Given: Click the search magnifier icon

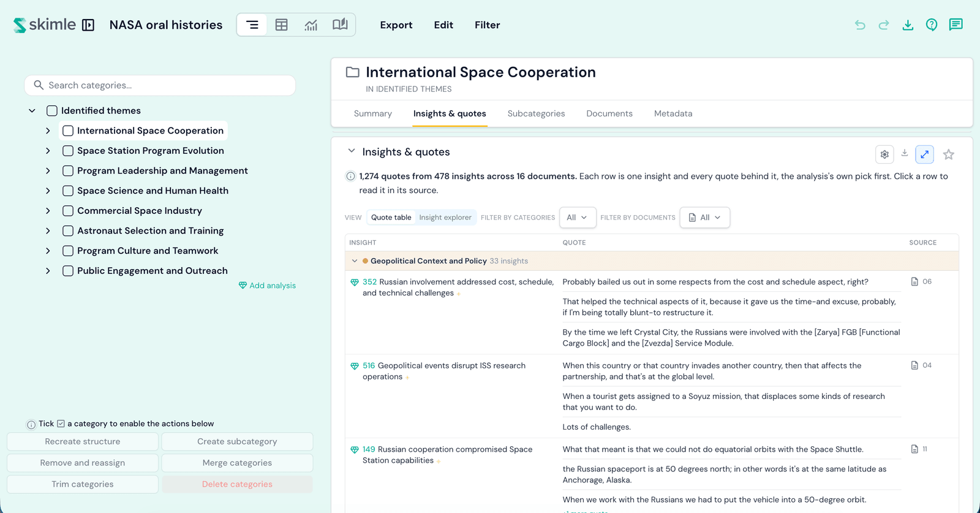Looking at the screenshot, I should tap(39, 85).
